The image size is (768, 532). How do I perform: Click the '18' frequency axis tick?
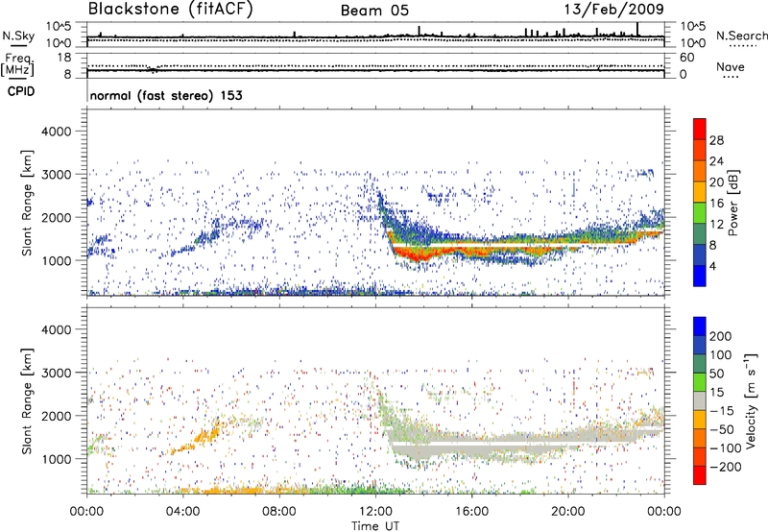click(x=64, y=58)
